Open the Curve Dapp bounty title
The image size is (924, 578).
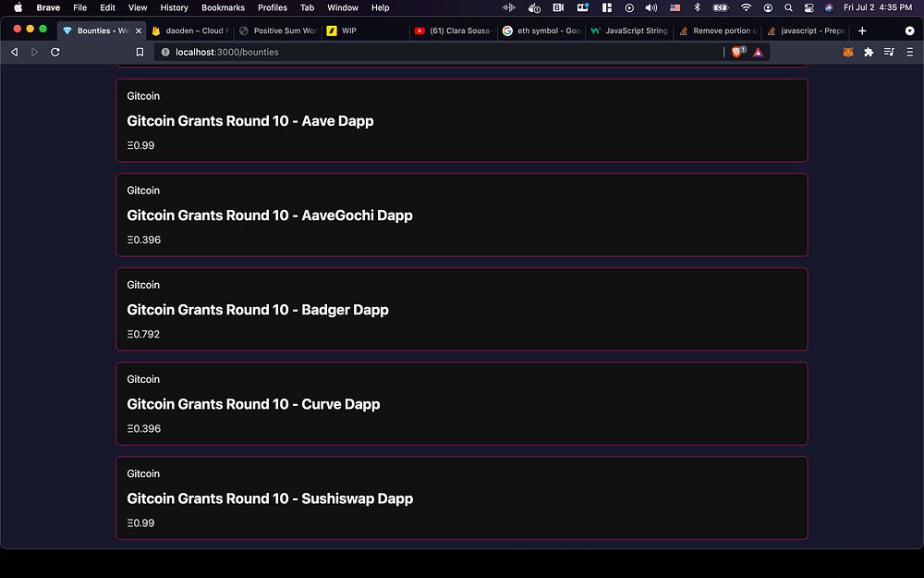point(253,404)
